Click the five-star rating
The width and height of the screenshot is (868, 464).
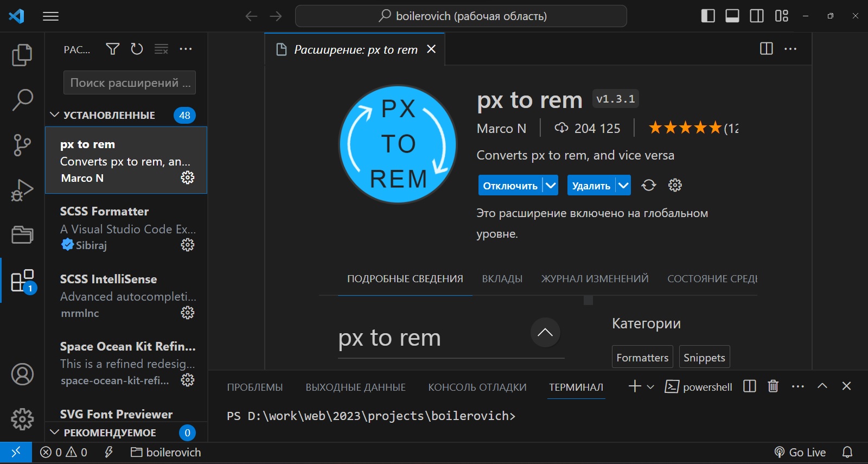click(685, 128)
